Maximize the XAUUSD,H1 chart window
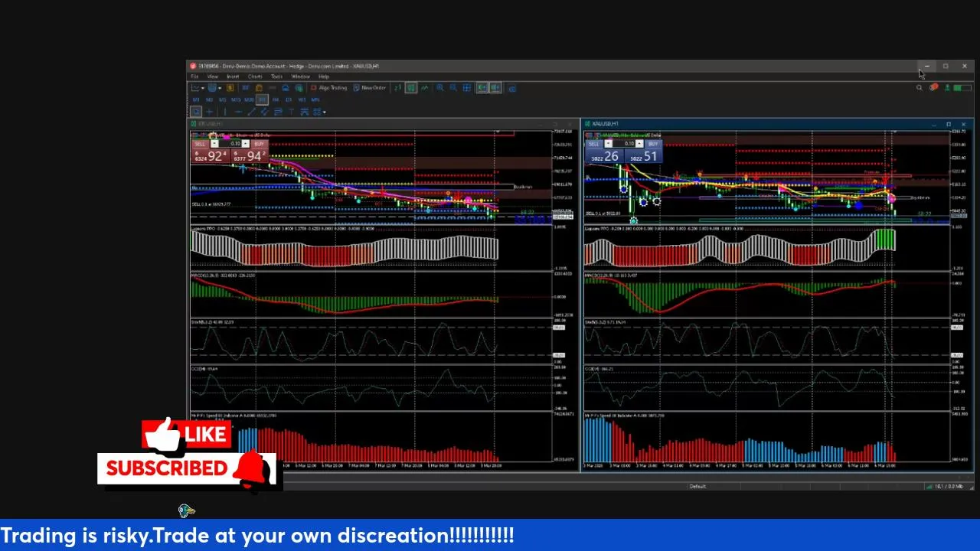Image resolution: width=980 pixels, height=551 pixels. (x=949, y=124)
